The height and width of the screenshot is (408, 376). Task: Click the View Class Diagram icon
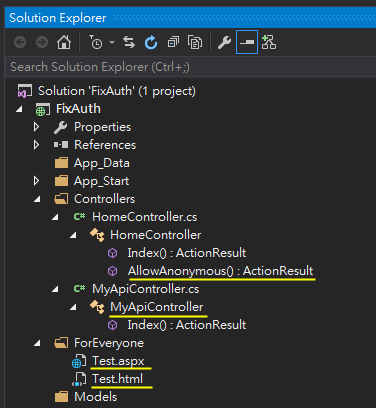pyautogui.click(x=269, y=42)
